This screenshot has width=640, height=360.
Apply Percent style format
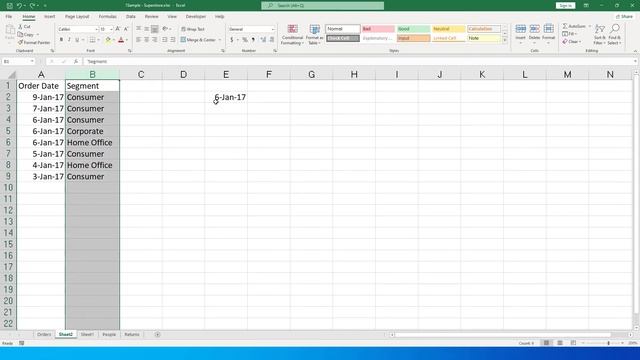245,40
